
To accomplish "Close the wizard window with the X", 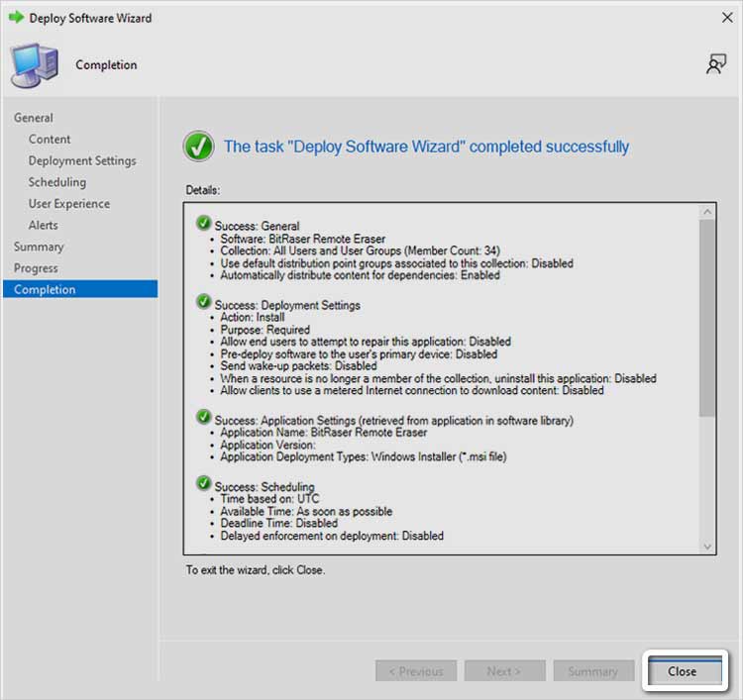I will (727, 18).
